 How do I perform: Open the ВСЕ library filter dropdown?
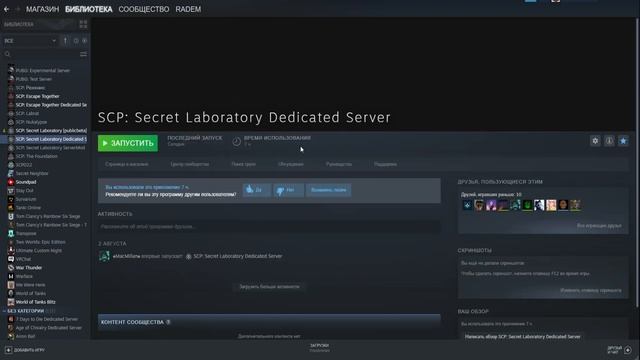tap(30, 41)
